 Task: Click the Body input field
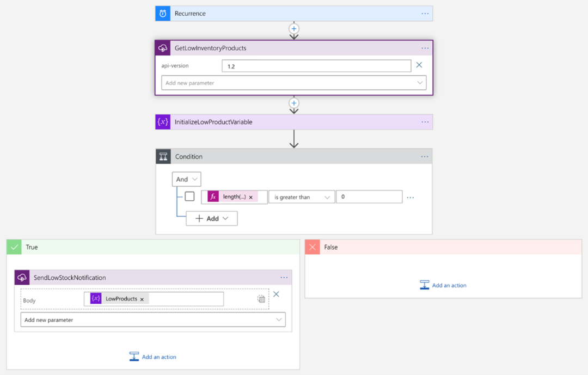click(x=154, y=299)
